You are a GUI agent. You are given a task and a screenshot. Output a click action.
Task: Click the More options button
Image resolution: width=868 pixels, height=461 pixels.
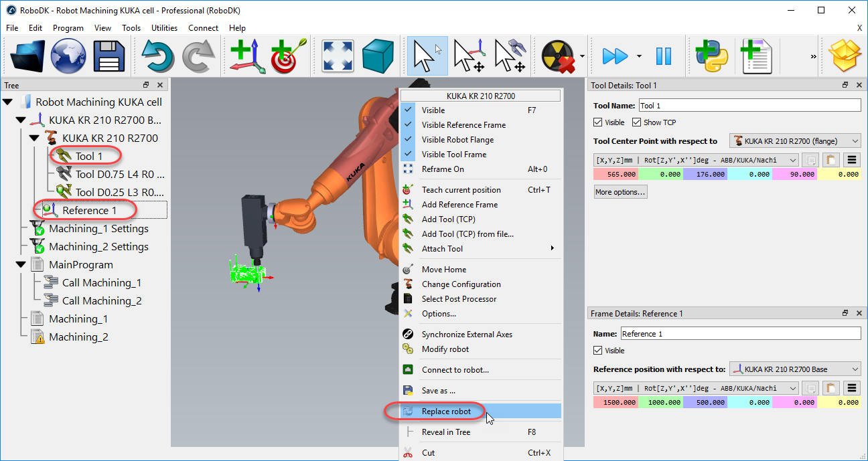click(620, 191)
